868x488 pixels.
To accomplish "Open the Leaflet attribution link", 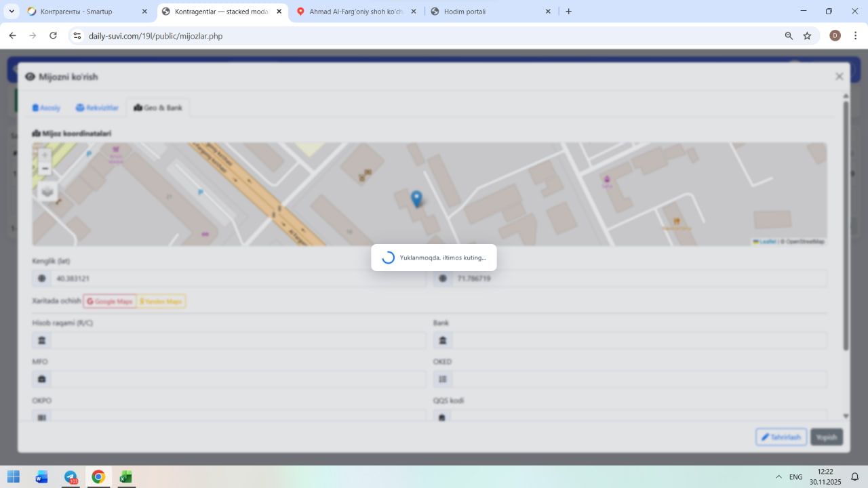I will pos(765,241).
